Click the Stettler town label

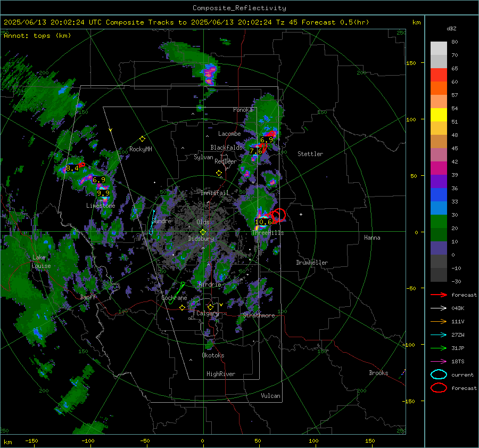pyautogui.click(x=310, y=154)
